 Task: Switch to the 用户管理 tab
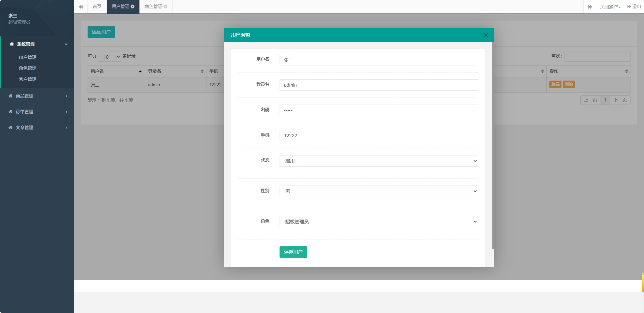click(x=120, y=7)
